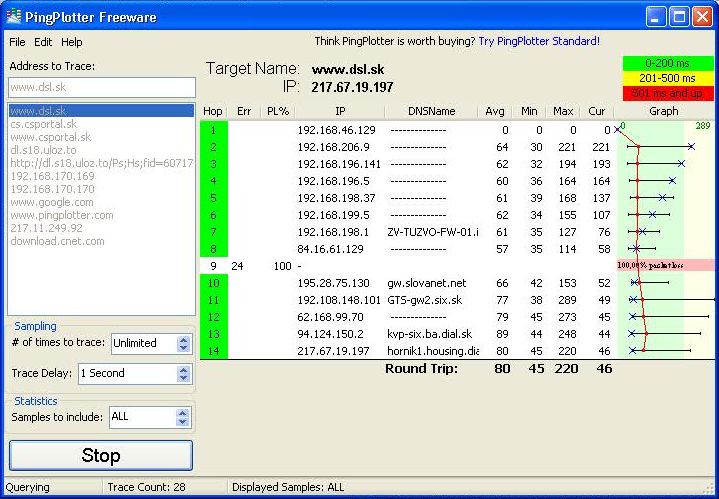Click the hop 9 packet loss bar
The height and width of the screenshot is (499, 719).
pos(665,266)
